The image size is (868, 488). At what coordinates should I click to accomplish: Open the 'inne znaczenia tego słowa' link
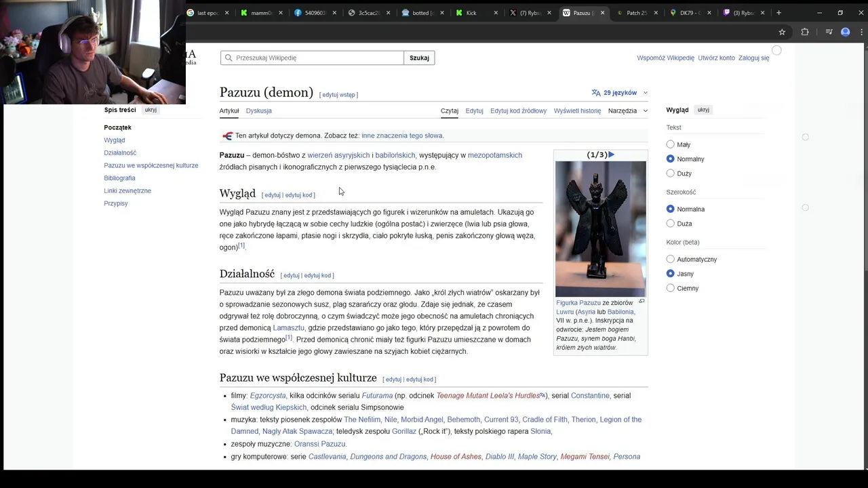(x=402, y=136)
